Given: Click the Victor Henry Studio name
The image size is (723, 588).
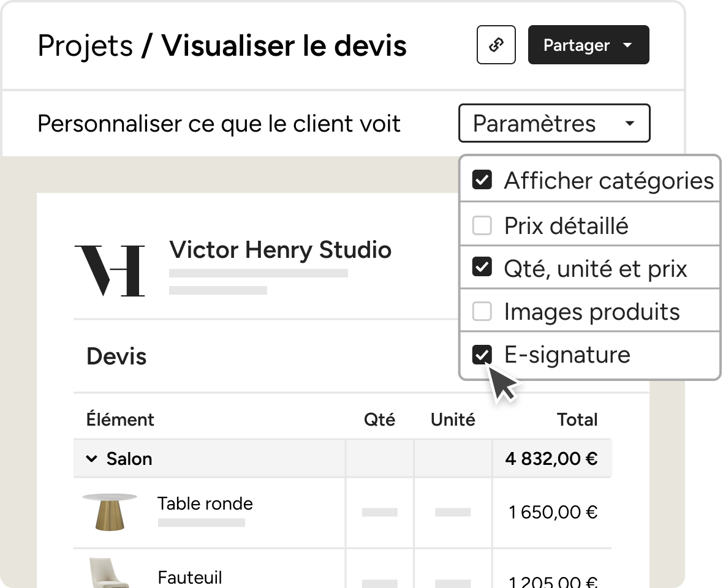Looking at the screenshot, I should 281,250.
